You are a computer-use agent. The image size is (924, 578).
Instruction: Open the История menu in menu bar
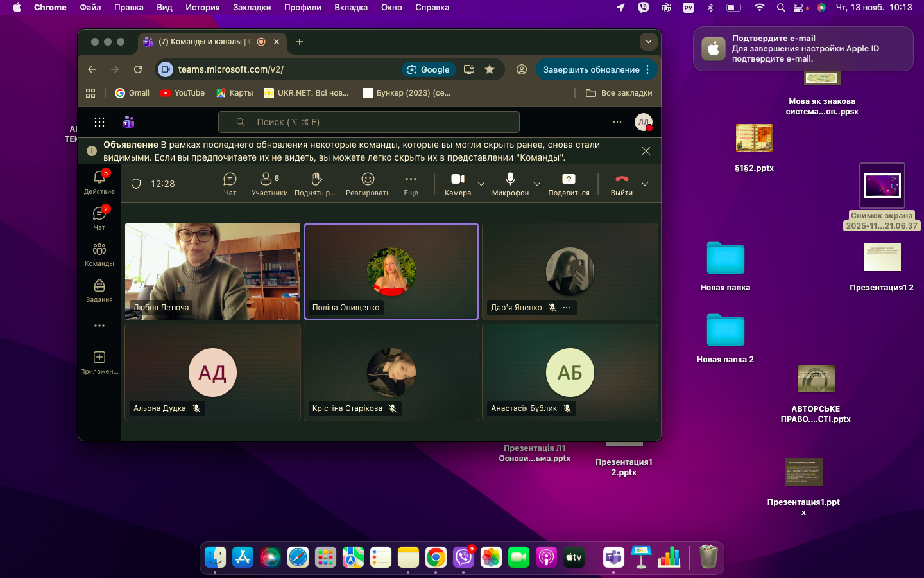[203, 8]
